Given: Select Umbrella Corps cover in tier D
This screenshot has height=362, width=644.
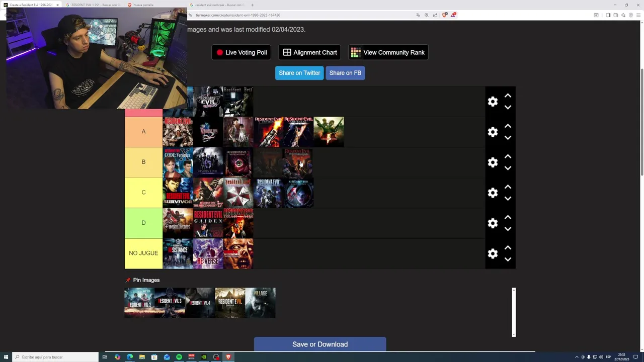Looking at the screenshot, I should click(x=178, y=223).
